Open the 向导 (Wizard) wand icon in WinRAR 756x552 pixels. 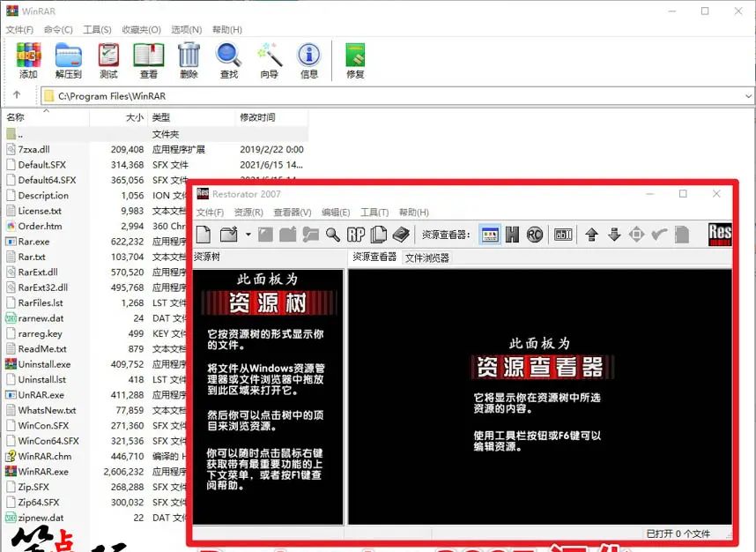click(x=269, y=60)
